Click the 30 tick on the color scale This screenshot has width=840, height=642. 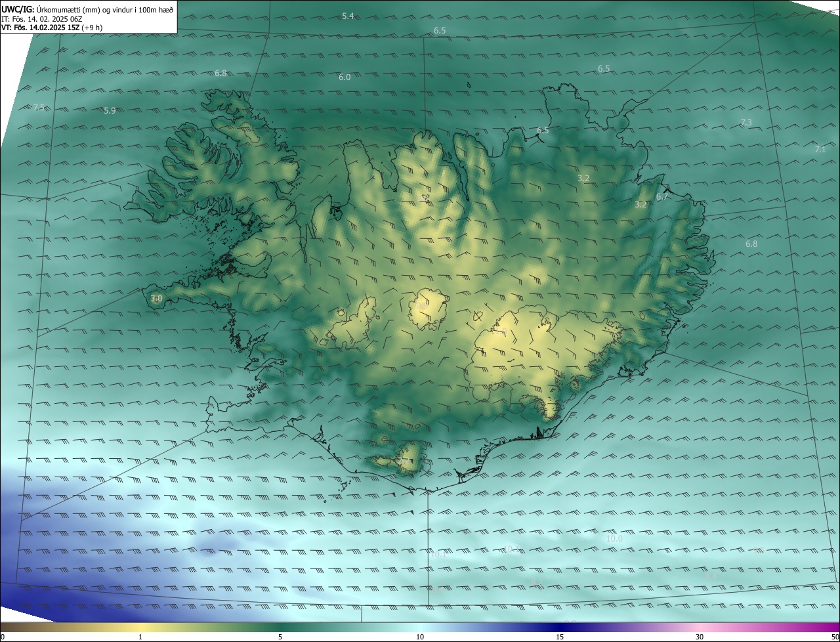(x=700, y=637)
